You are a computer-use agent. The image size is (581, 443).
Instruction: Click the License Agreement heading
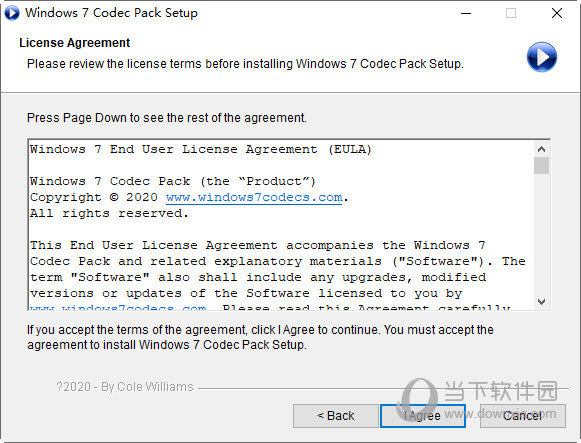[x=74, y=43]
